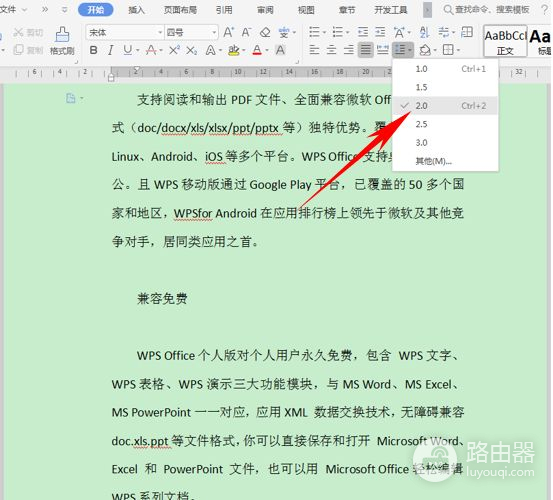This screenshot has width=553, height=500.
Task: Toggle underline formatting (U)
Action: (128, 50)
